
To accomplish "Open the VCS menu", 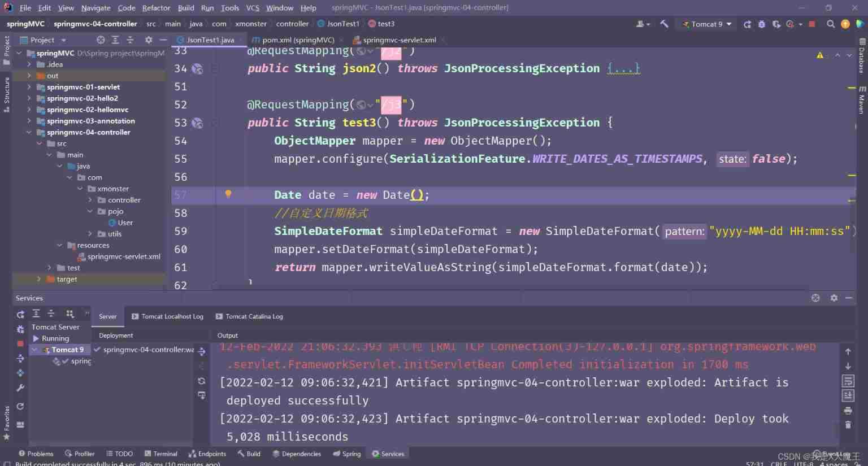I will [253, 8].
